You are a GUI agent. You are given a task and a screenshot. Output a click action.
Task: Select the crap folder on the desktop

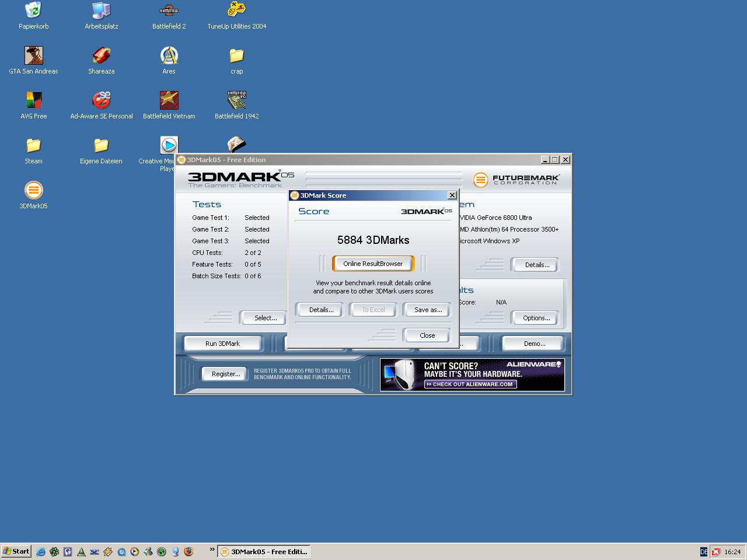pos(236,61)
